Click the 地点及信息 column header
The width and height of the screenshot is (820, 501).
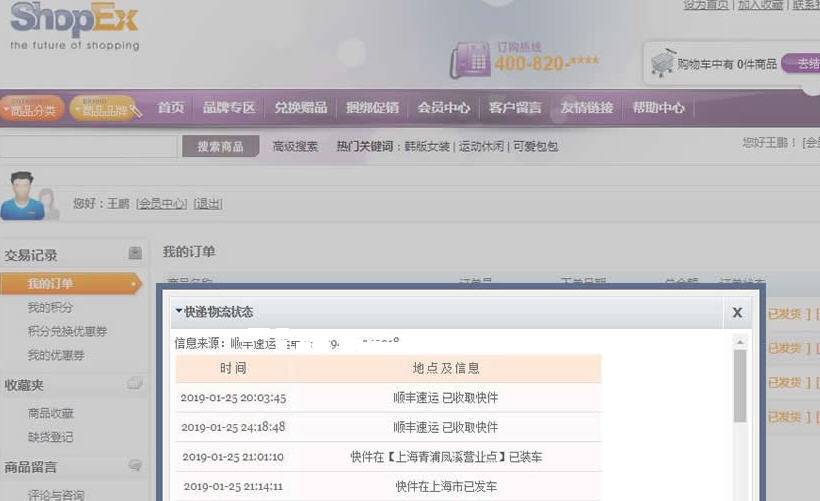(446, 368)
